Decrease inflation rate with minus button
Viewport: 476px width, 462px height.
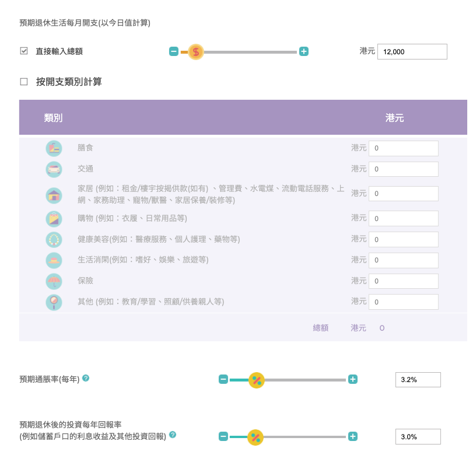click(x=223, y=380)
